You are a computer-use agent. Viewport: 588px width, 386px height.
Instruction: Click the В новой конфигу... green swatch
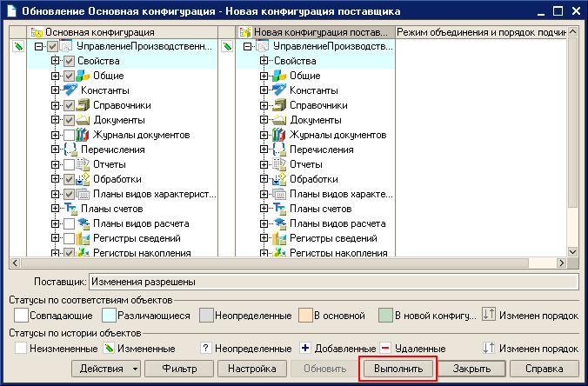coord(385,316)
